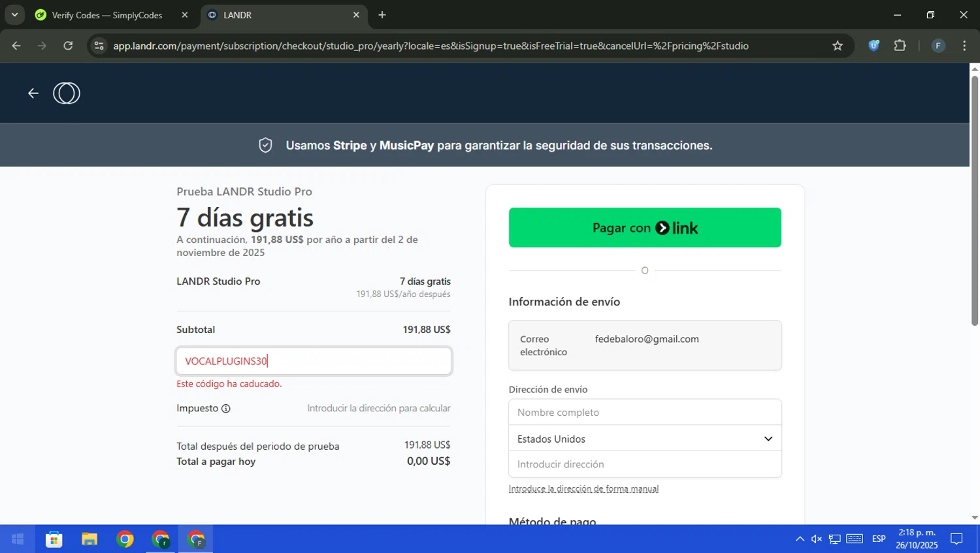Open the first Chrome taskbar icon
Image resolution: width=980 pixels, height=553 pixels.
(x=125, y=539)
